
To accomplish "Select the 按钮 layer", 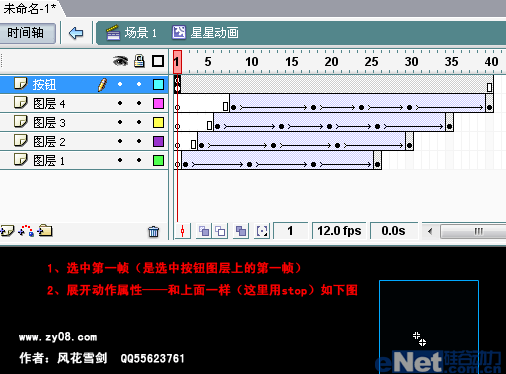I will click(x=84, y=84).
